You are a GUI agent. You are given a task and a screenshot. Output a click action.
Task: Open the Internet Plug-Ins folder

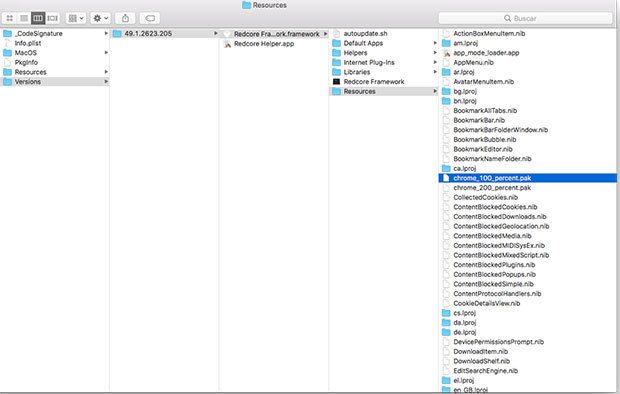pyautogui.click(x=384, y=63)
